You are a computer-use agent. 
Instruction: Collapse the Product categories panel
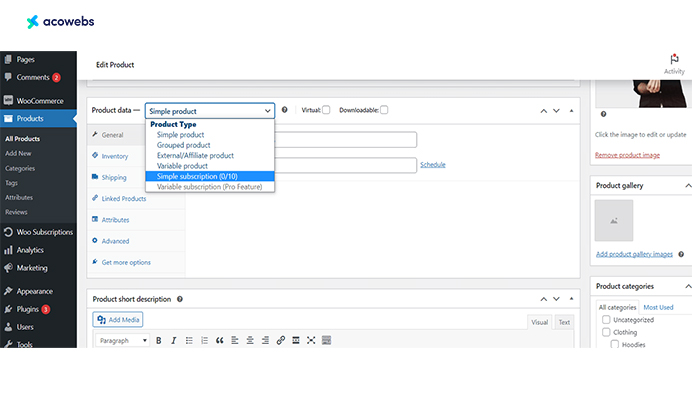point(688,286)
